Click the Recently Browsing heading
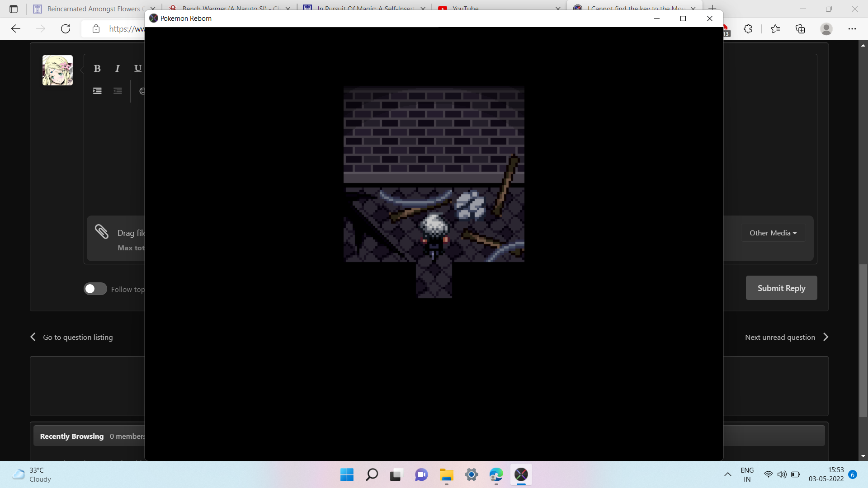Viewport: 868px width, 488px height. tap(72, 436)
